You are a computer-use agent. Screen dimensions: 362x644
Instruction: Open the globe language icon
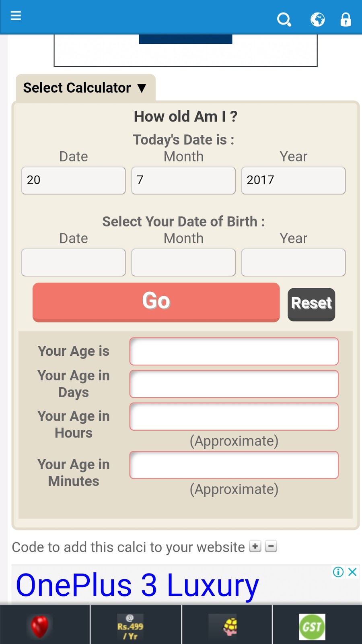[x=317, y=19]
